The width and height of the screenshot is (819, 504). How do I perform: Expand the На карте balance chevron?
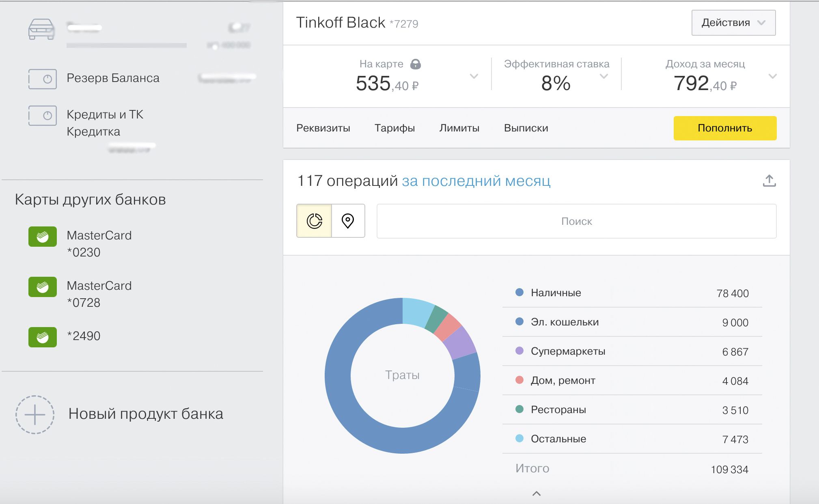click(x=474, y=76)
